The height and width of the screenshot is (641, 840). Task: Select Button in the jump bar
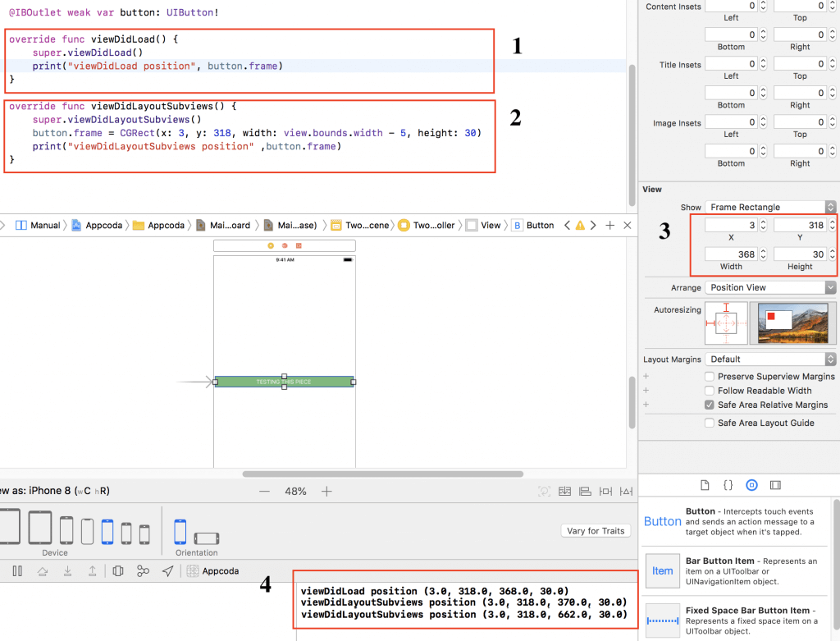pos(533,224)
